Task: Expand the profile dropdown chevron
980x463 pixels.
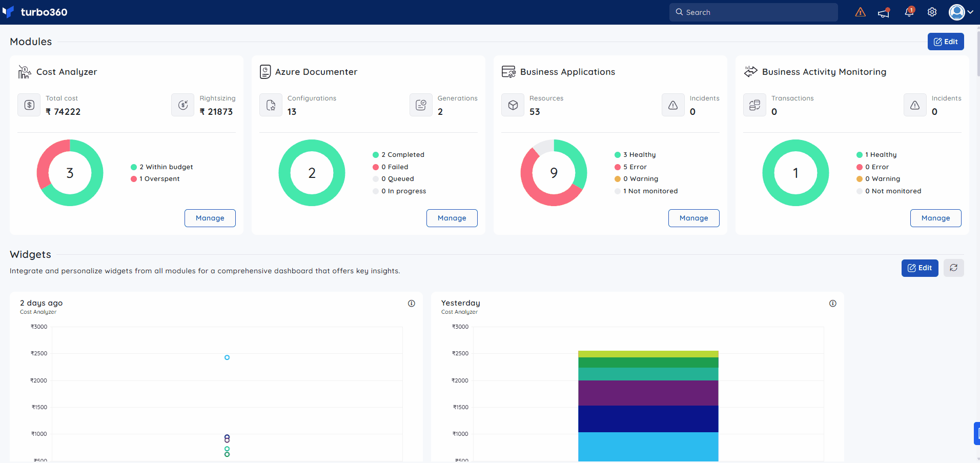Action: coord(970,12)
